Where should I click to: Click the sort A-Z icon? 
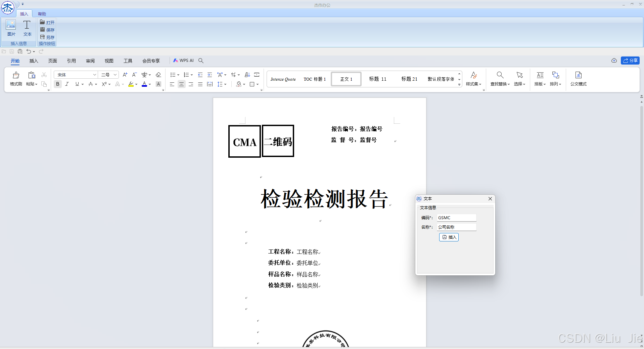[x=247, y=75]
